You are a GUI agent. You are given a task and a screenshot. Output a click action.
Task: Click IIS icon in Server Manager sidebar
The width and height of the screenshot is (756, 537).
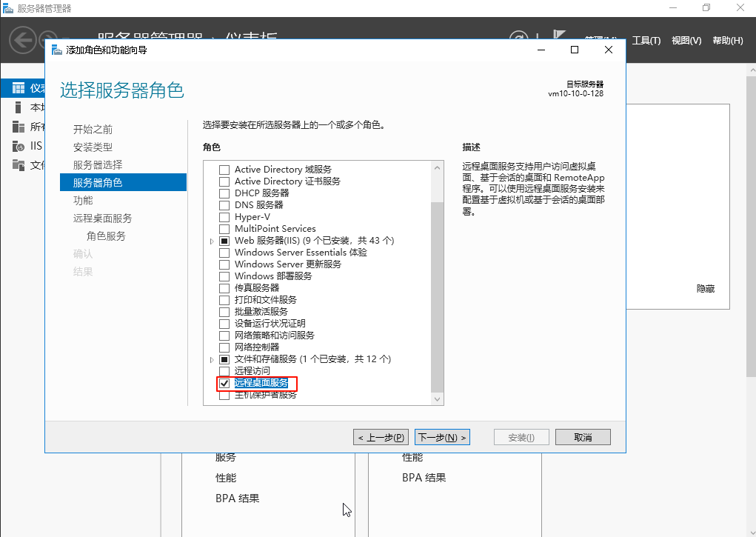point(19,146)
